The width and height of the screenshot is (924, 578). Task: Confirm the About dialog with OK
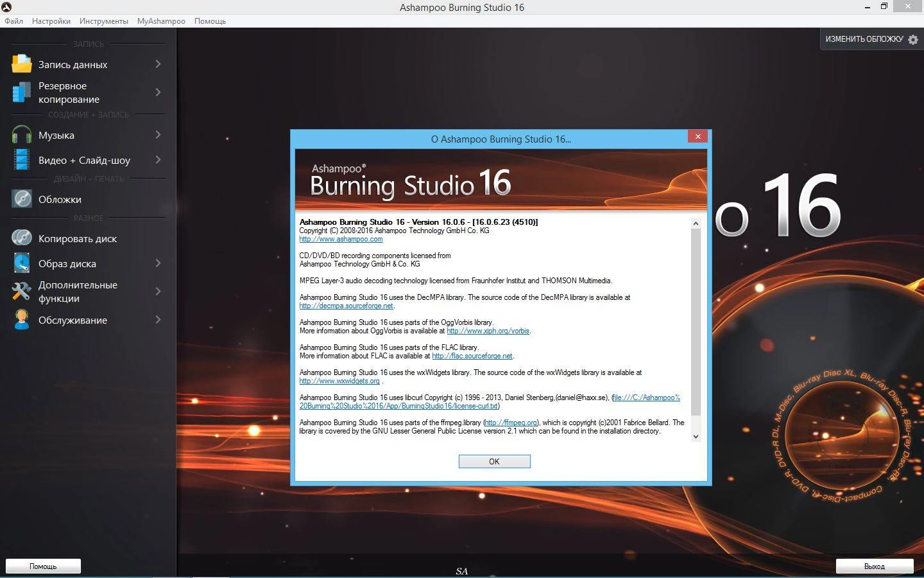pyautogui.click(x=494, y=461)
